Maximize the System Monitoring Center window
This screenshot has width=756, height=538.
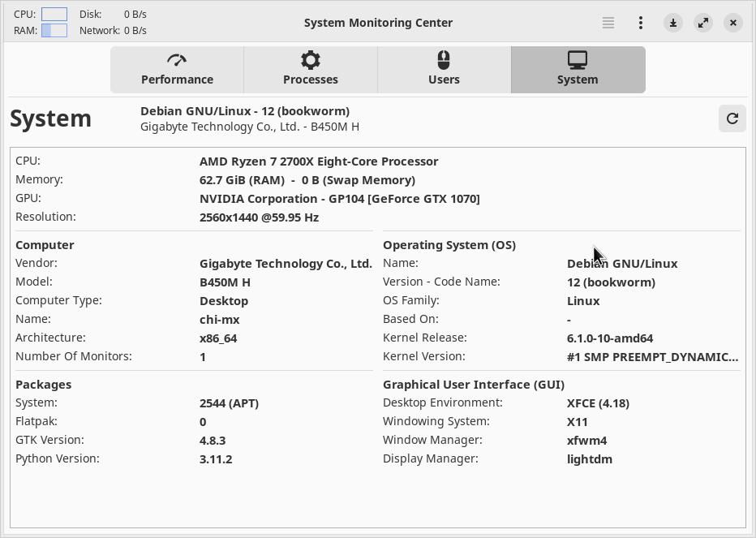point(703,23)
